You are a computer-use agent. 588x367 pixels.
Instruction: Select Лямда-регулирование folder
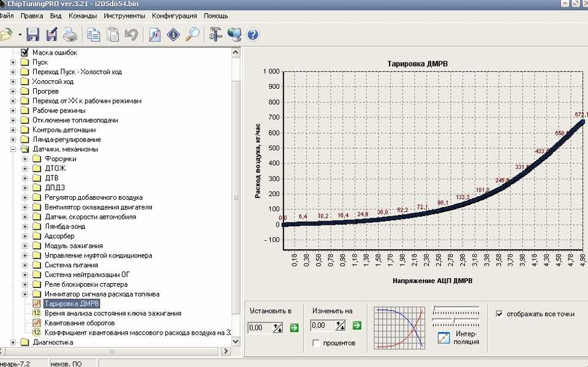[66, 140]
